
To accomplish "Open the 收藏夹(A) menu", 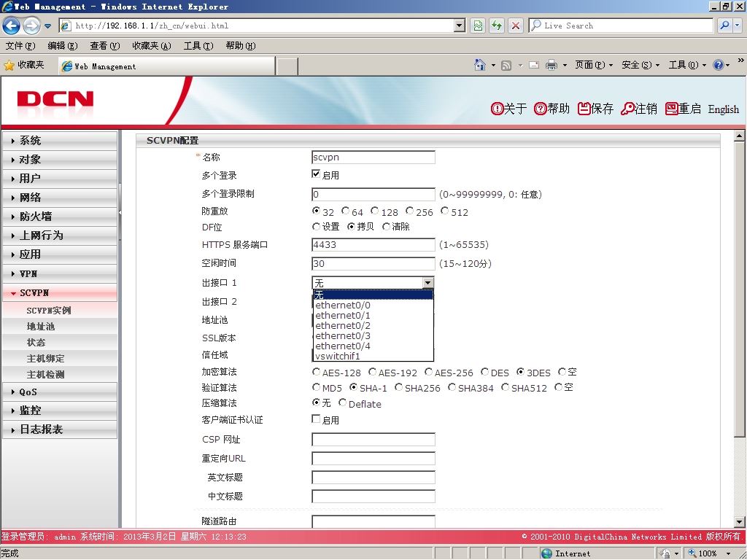I will tap(152, 46).
